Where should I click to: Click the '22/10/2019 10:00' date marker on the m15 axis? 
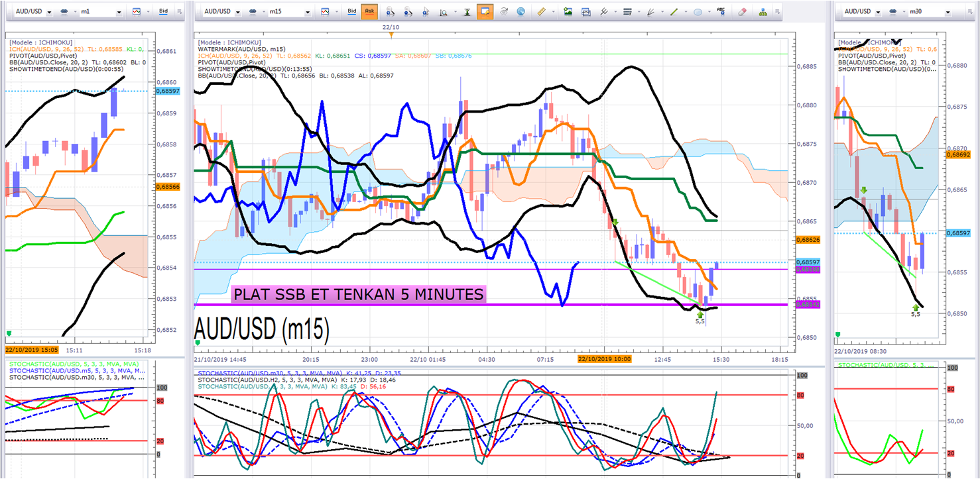click(603, 359)
